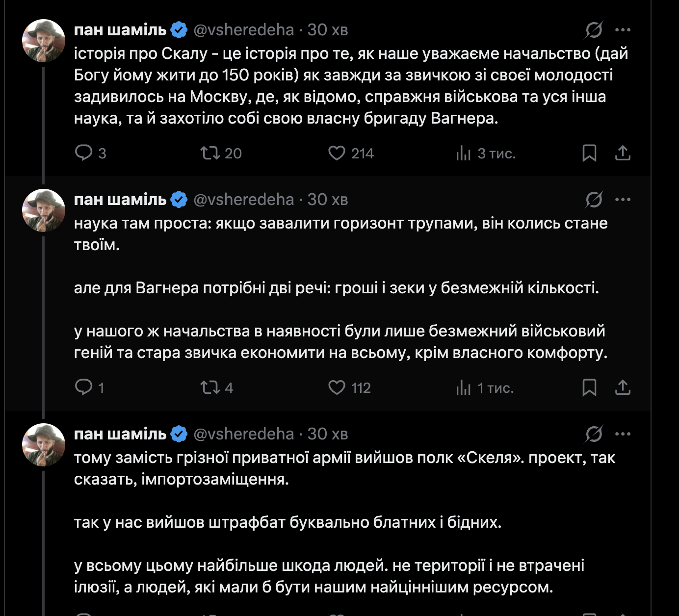Open more options on third tweet
Viewport: 679px width, 616px height.
click(623, 434)
